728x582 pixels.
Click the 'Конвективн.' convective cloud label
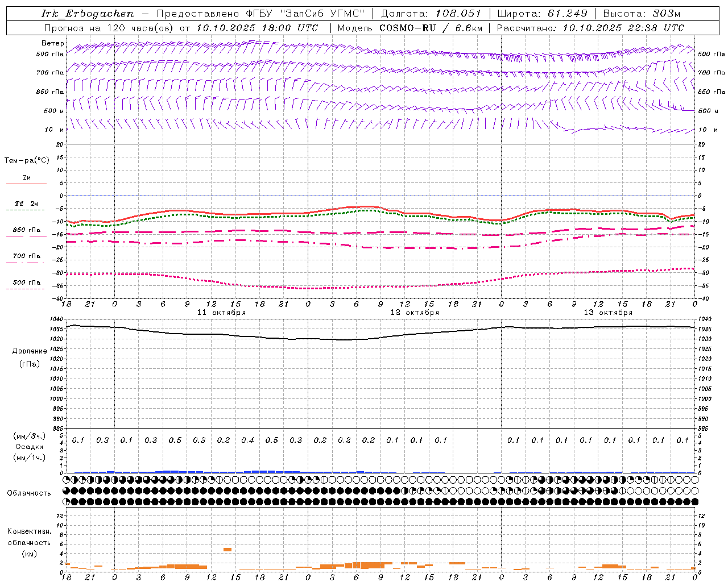pyautogui.click(x=29, y=531)
